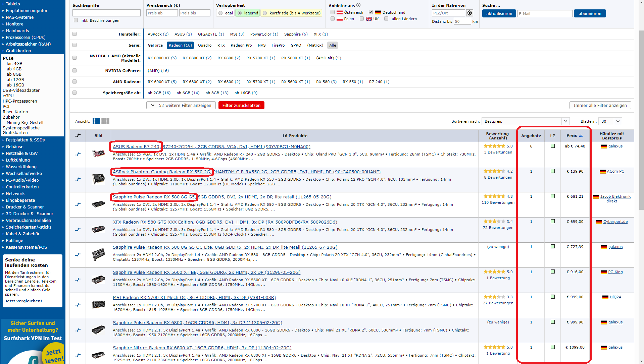Add ASUS Radeon R7 240 to comparison
Image resolution: width=644 pixels, height=364 pixels.
pos(78,154)
